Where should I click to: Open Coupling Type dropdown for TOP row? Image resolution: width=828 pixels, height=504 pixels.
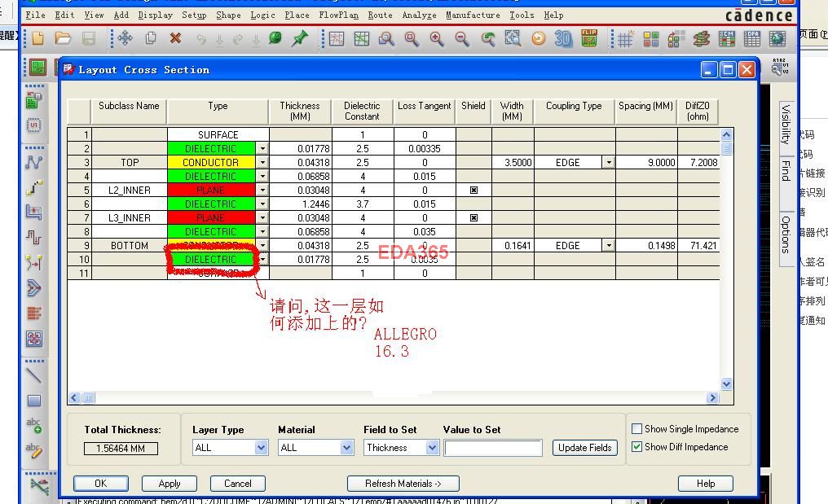[x=608, y=163]
